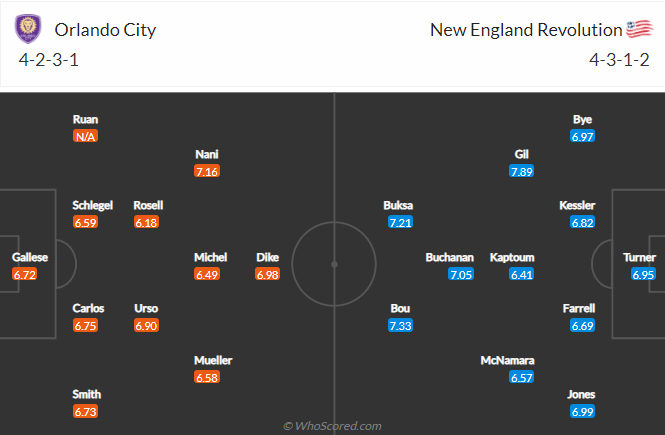The height and width of the screenshot is (435, 665).
Task: Select Buksa's 7.21 rating badge
Action: point(400,222)
